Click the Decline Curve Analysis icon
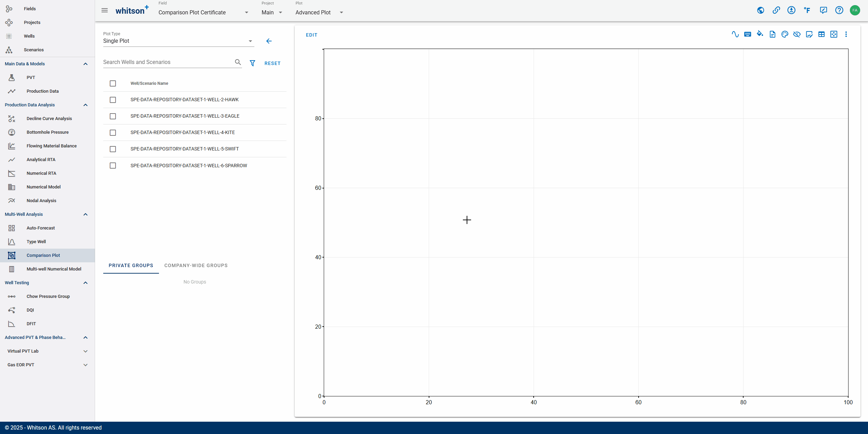 click(x=12, y=118)
